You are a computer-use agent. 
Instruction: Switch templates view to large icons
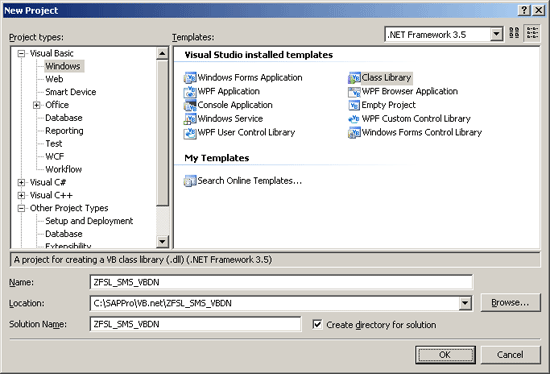click(x=514, y=33)
